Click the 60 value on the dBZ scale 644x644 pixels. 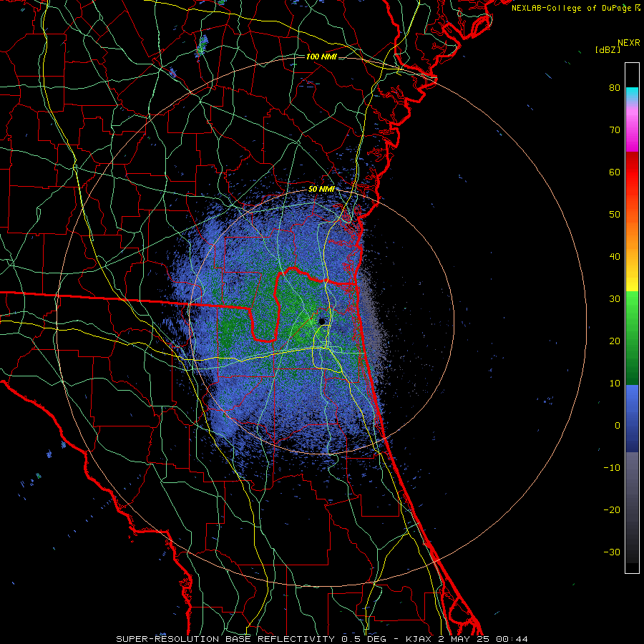tap(615, 172)
